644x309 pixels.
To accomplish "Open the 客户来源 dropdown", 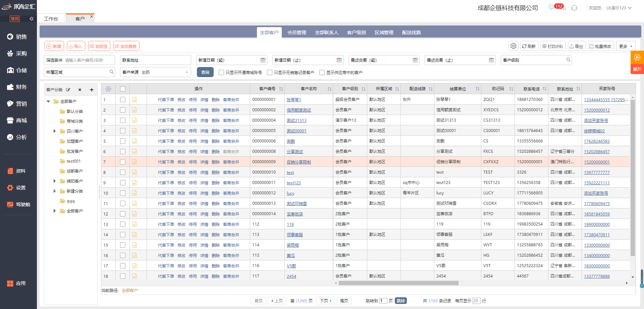I will pos(156,72).
